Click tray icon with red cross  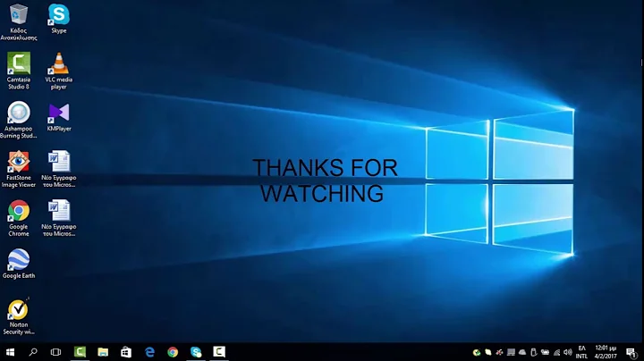pyautogui.click(x=499, y=352)
